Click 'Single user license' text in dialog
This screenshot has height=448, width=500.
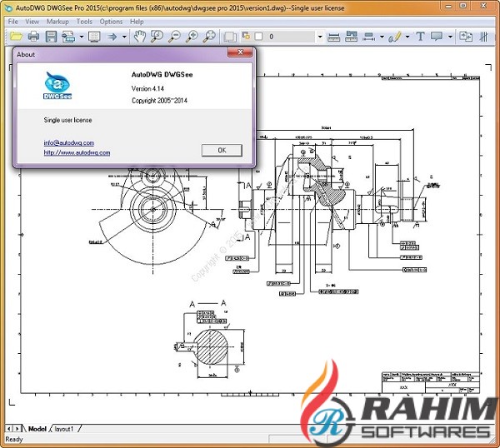pos(68,120)
